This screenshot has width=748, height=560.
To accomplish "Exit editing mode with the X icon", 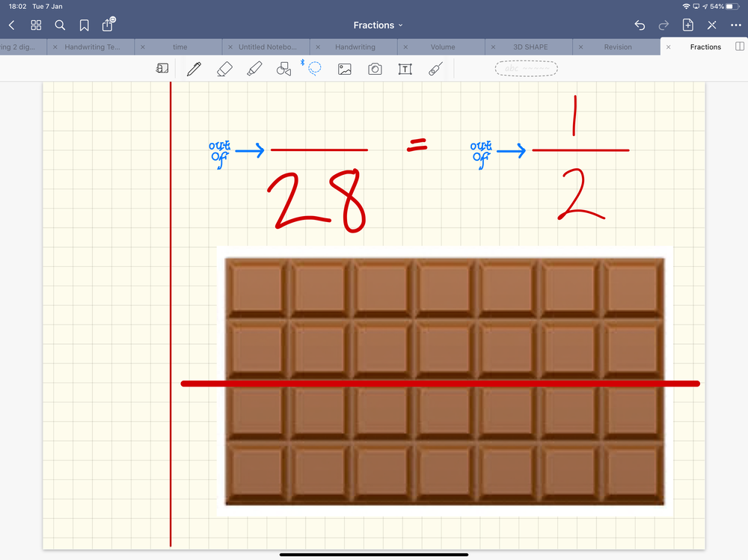I will pyautogui.click(x=712, y=25).
